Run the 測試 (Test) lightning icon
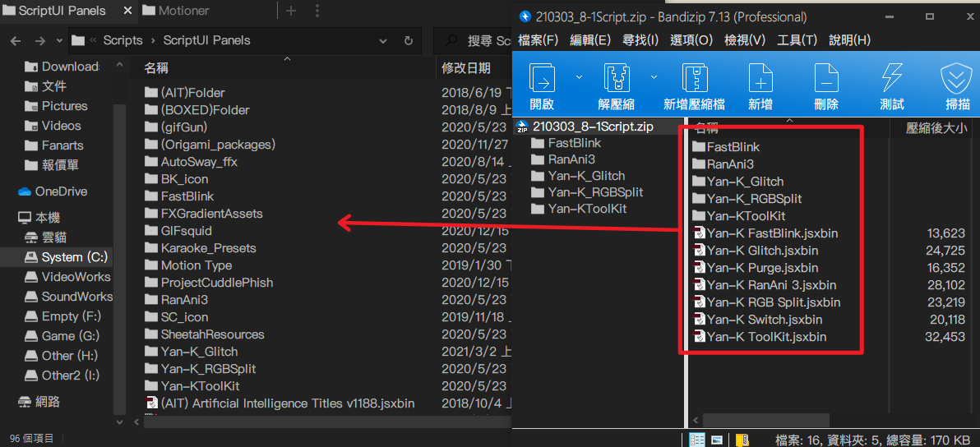Screen dimensions: 980x447 coord(891,79)
